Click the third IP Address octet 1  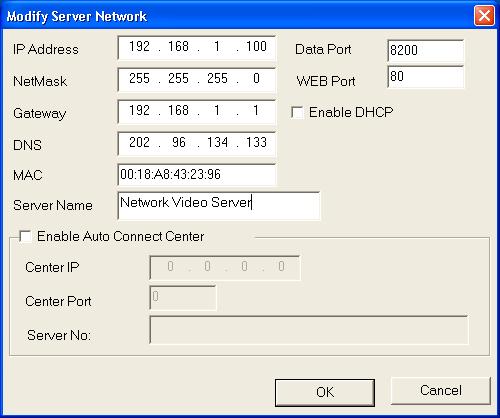click(217, 47)
